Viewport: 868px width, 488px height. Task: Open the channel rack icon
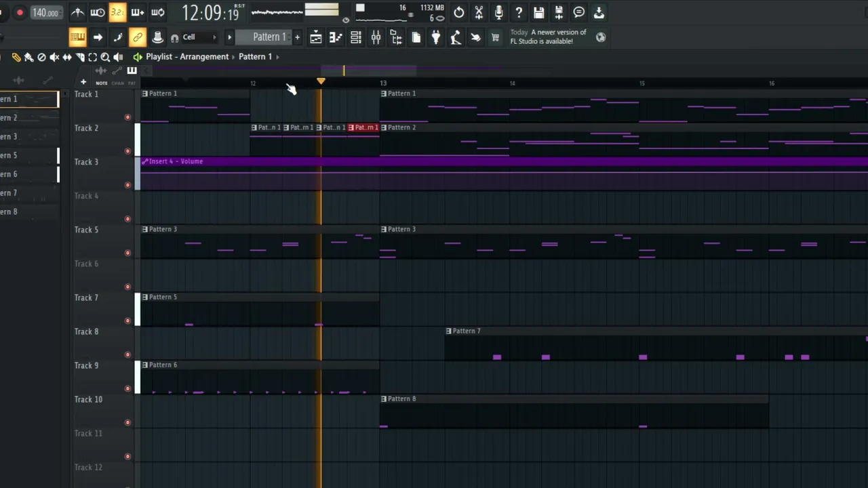(356, 38)
